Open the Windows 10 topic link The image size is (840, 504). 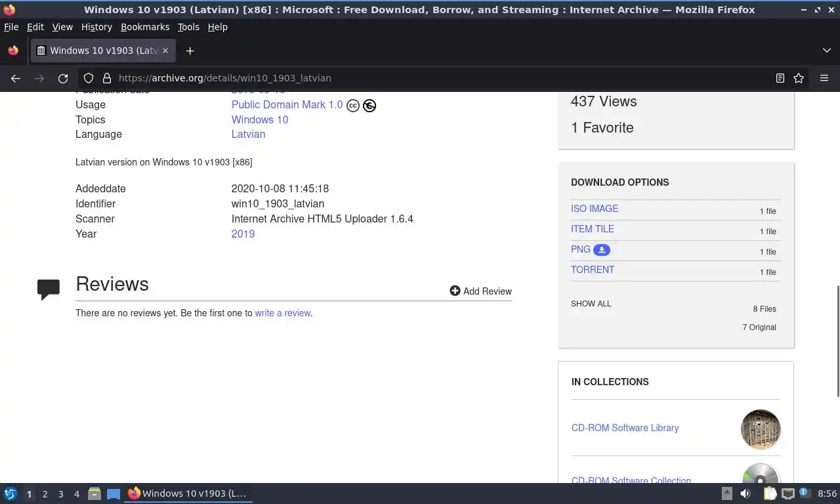[x=259, y=119]
